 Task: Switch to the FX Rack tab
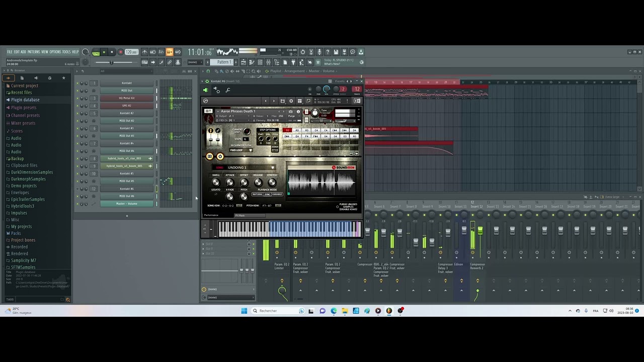(250, 216)
